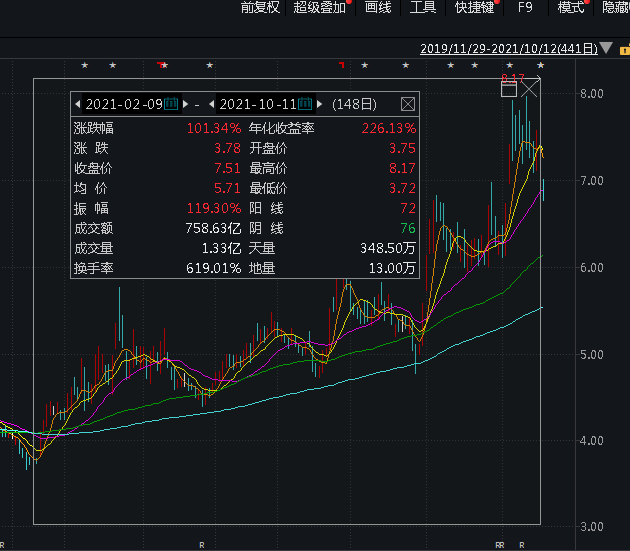The height and width of the screenshot is (551, 630).
Task: Click the 快捷键 shortcuts button
Action: pyautogui.click(x=475, y=8)
